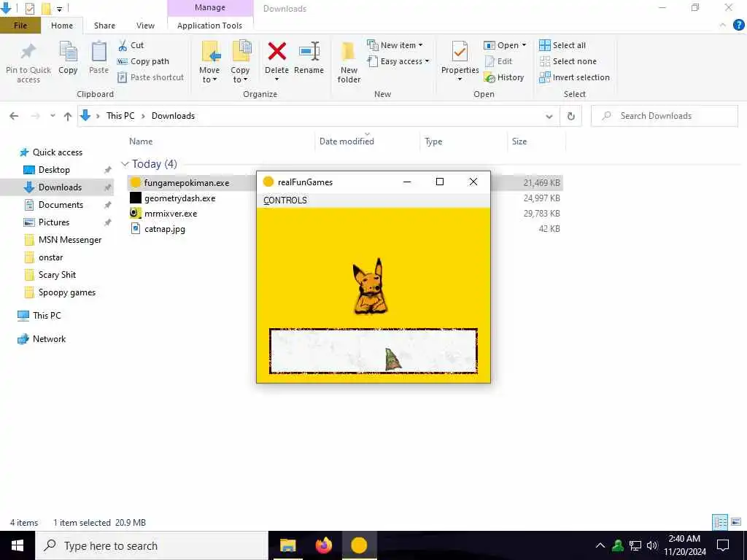Screen dimensions: 747x560
Task: Click Select none in ribbon
Action: (568, 61)
